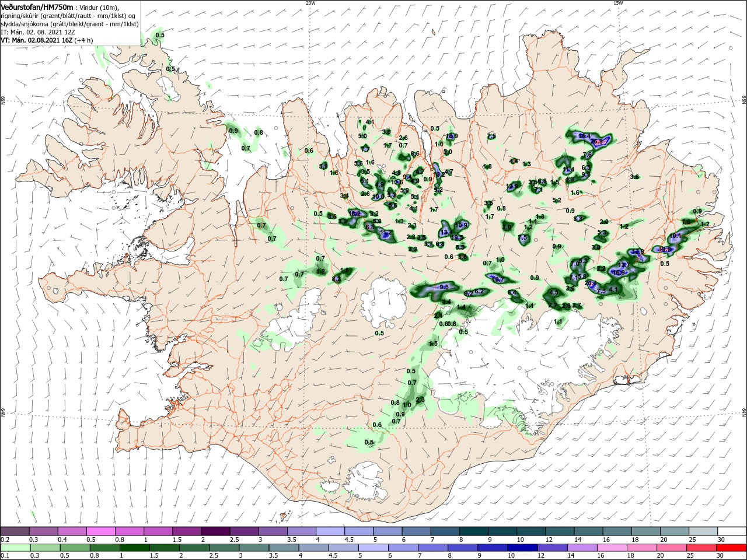Select the 0.5–0.8 green rain legend swatch
Screen dimensions: 747x560
tap(75, 548)
